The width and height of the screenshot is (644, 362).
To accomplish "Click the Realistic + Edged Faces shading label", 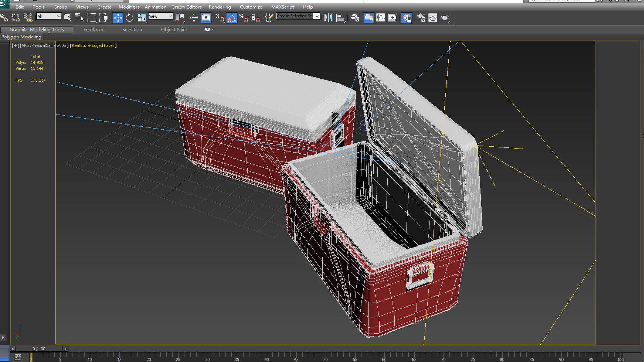I will point(93,45).
